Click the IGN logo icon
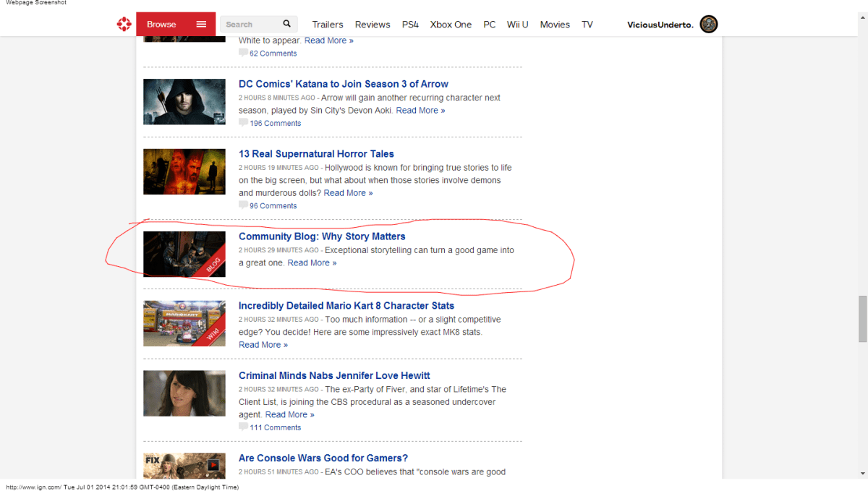This screenshot has width=868, height=491. tap(124, 25)
